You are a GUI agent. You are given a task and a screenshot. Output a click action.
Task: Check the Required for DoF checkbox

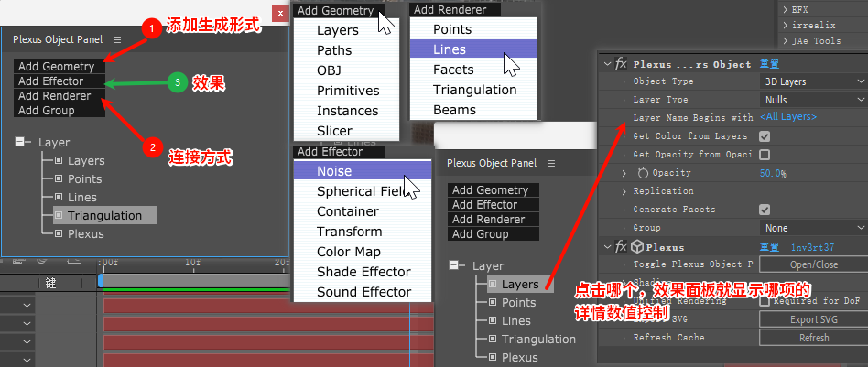click(765, 301)
